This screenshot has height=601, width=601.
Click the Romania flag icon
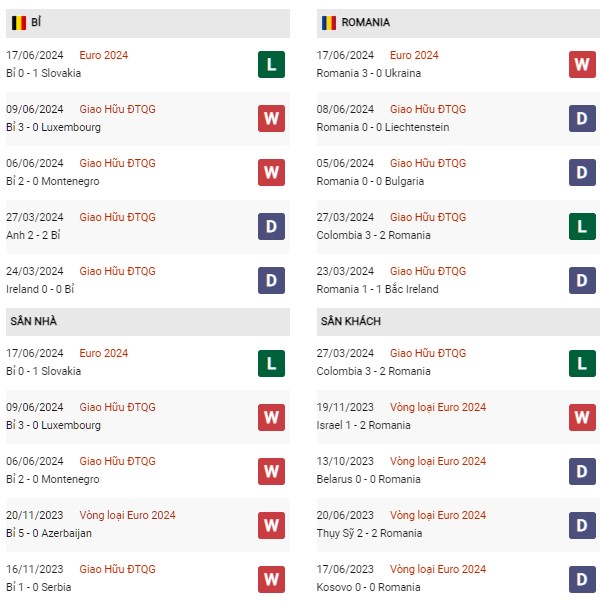pos(328,22)
